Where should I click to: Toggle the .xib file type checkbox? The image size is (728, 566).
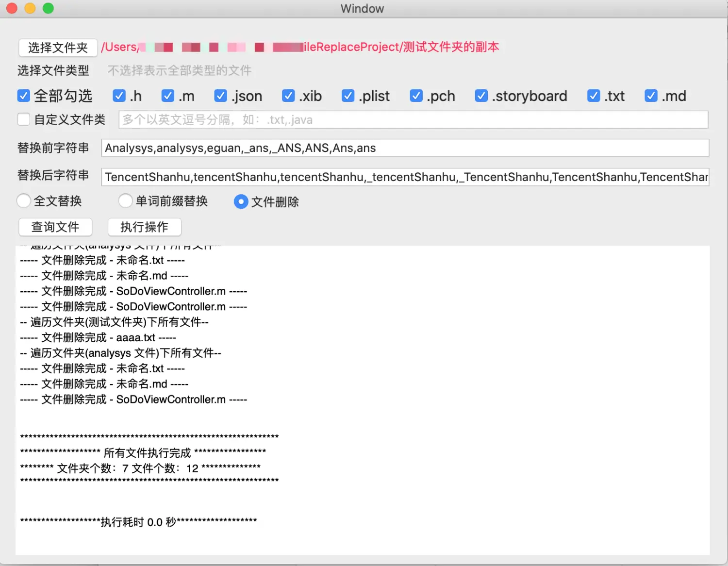(x=288, y=96)
